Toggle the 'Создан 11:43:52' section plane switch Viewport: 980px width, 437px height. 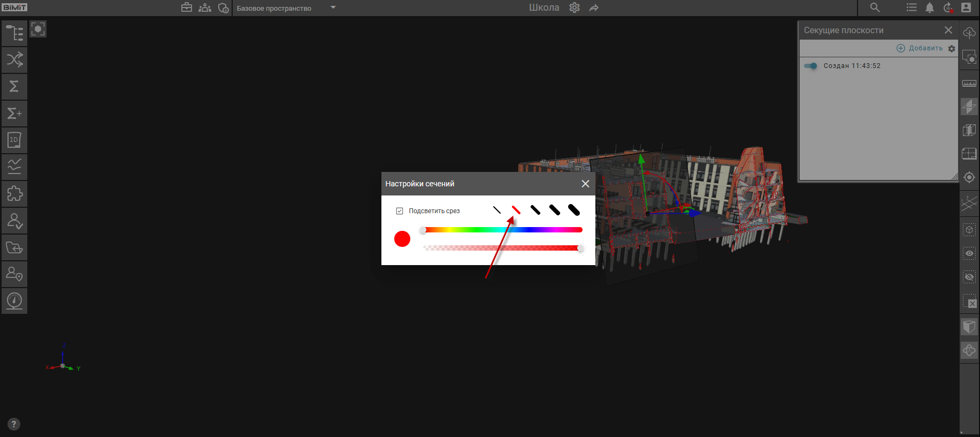810,66
